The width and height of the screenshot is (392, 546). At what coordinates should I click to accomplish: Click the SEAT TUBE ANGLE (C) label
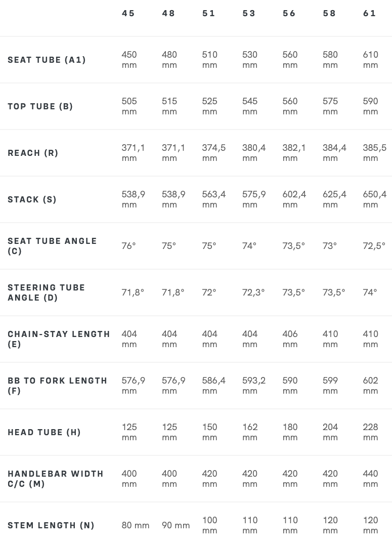tap(52, 246)
